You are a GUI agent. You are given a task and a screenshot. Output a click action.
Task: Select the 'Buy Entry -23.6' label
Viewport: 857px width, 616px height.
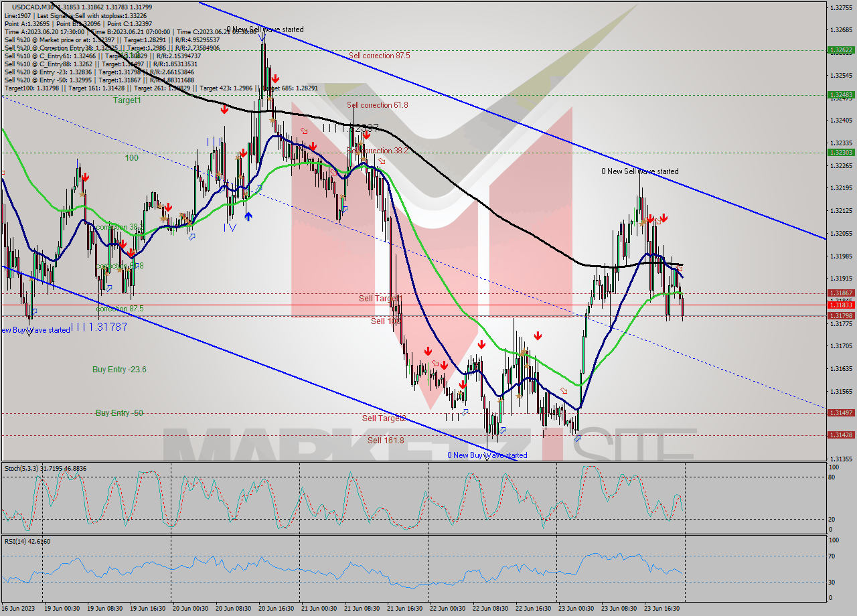[119, 370]
